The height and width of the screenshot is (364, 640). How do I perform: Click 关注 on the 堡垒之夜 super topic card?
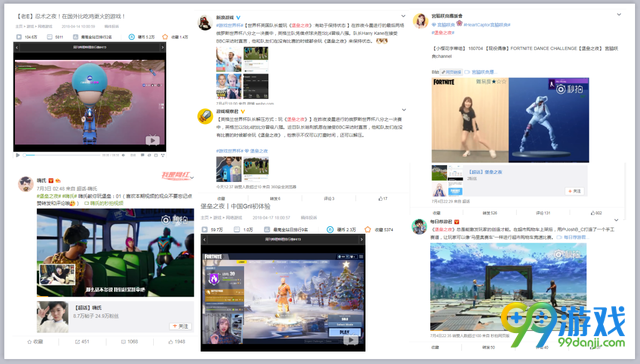(575, 191)
